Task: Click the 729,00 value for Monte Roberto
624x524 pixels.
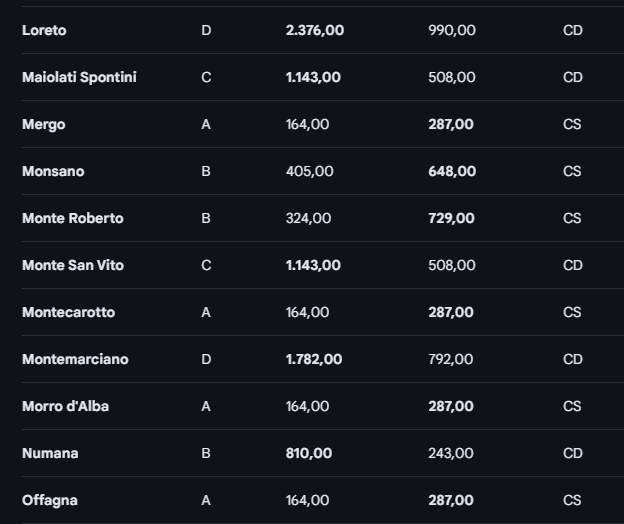Action: pos(451,218)
